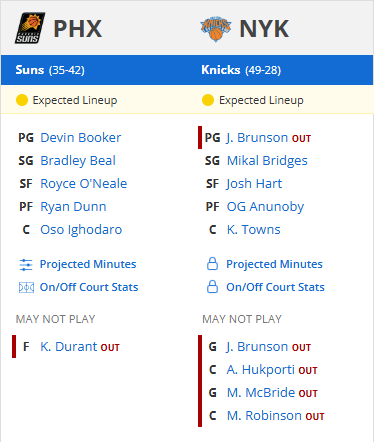This screenshot has height=442, width=374.
Task: Click the yellow Expected Lineup dot for Suns
Action: click(22, 100)
